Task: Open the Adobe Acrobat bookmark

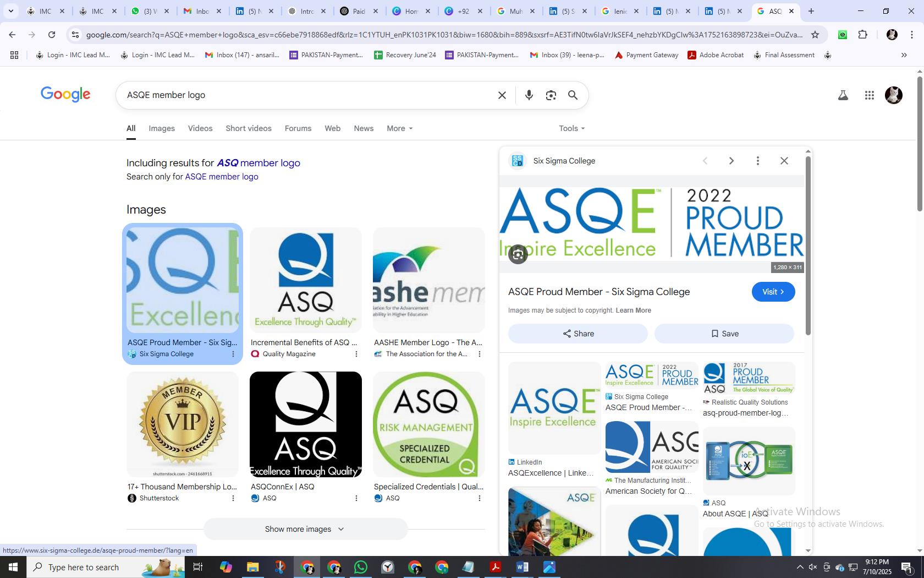Action: pos(716,55)
